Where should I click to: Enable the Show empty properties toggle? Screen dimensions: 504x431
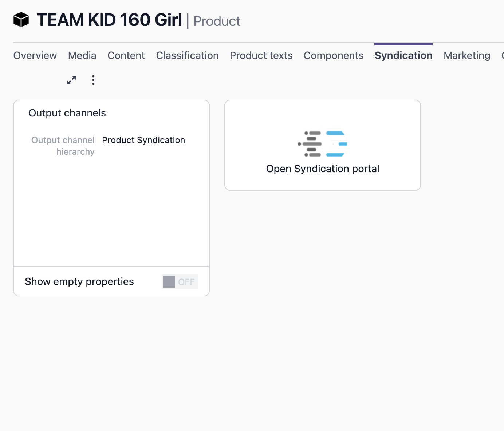tap(180, 281)
